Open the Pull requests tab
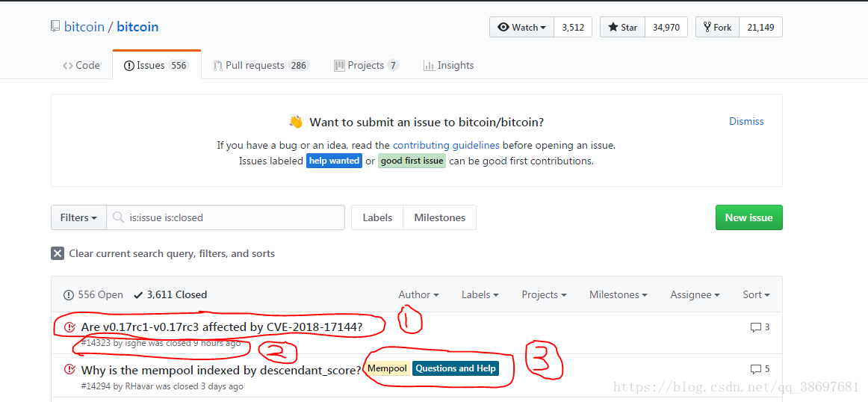Screen dimensions: 868x402 pos(261,65)
